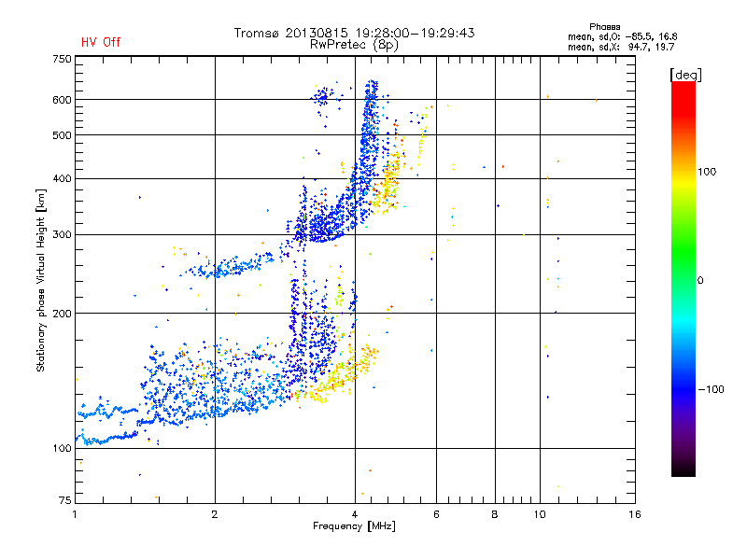Click the '16' x-axis tick label

[635, 514]
